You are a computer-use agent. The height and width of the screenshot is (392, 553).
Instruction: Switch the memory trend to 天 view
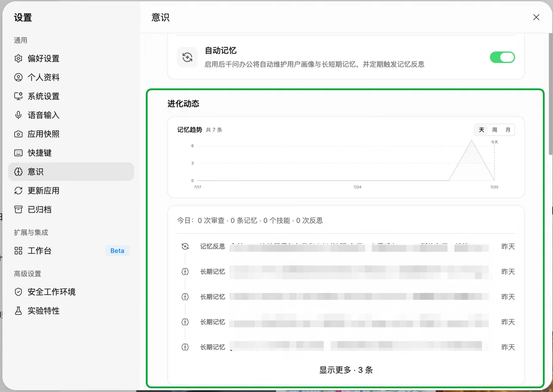[482, 130]
